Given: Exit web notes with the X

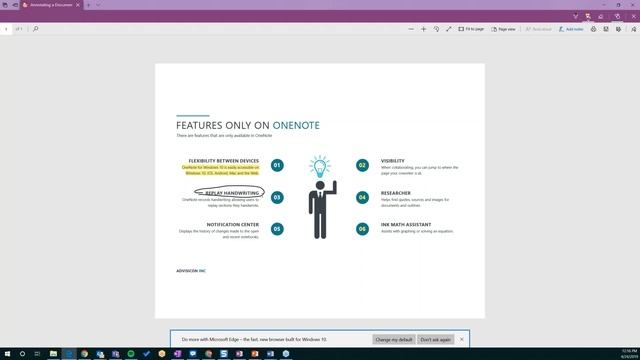Looking at the screenshot, I should (633, 16).
